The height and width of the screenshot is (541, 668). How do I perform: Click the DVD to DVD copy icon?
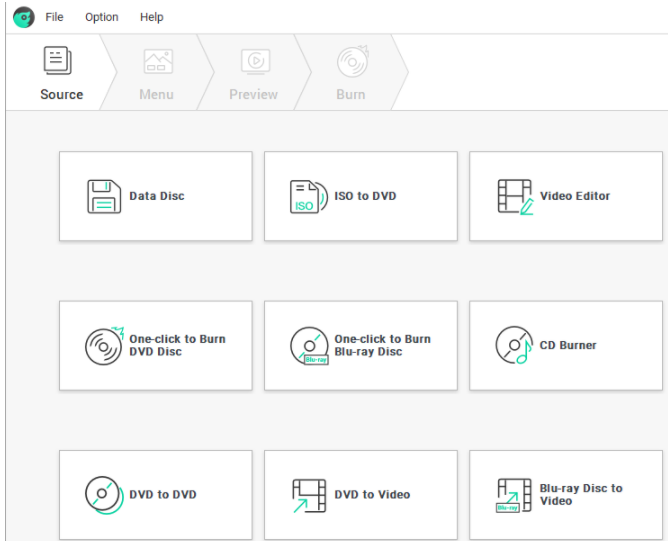point(104,495)
